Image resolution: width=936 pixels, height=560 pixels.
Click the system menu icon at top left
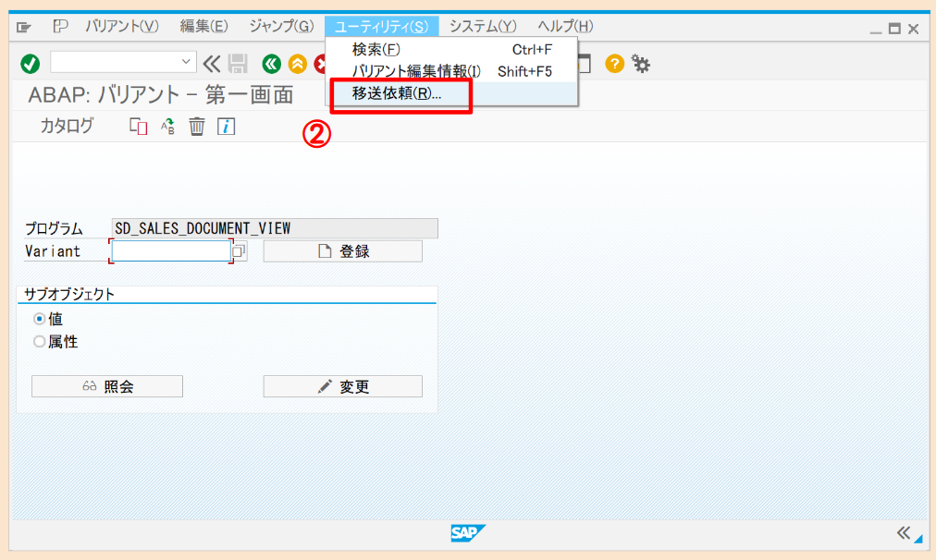[23, 27]
